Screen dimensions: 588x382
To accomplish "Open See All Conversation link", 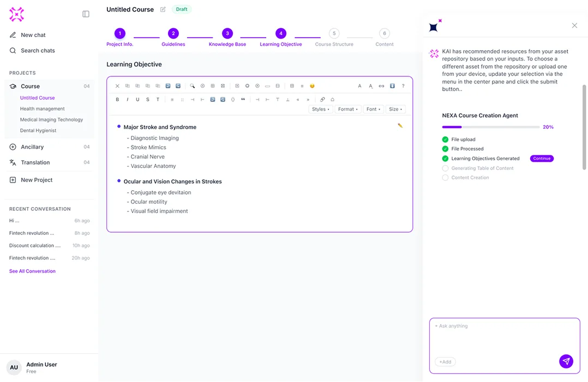I will tap(32, 271).
